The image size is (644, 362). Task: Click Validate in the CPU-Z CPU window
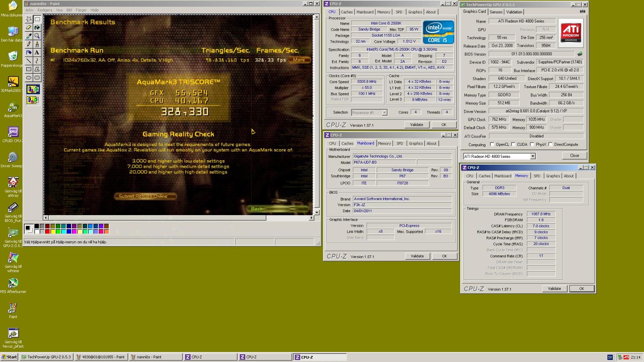coord(417,125)
